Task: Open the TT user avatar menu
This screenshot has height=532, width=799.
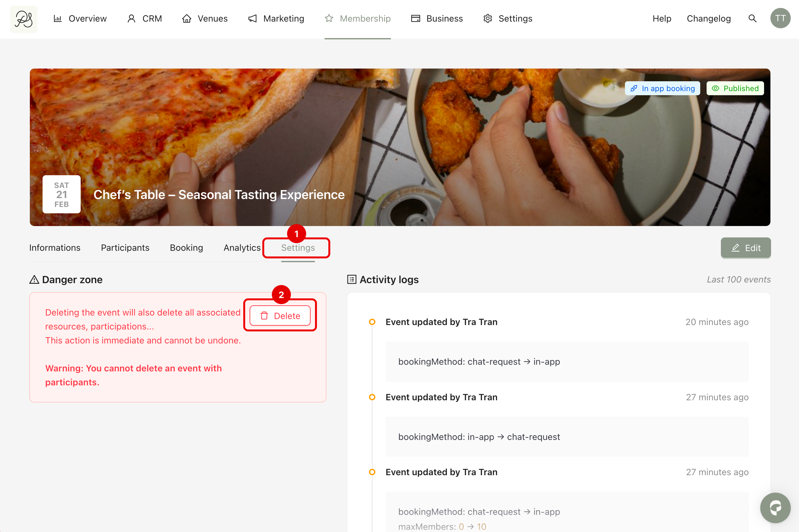Action: pyautogui.click(x=780, y=19)
